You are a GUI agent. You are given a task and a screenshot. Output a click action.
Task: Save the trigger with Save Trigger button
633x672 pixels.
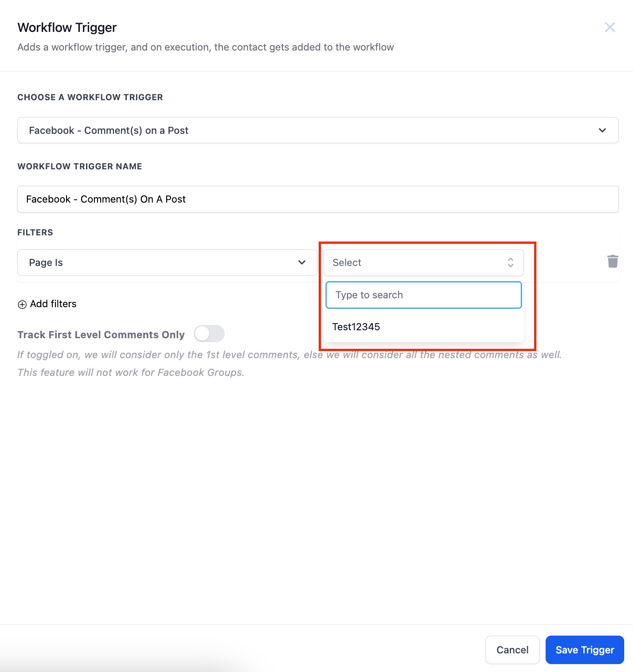tap(585, 650)
